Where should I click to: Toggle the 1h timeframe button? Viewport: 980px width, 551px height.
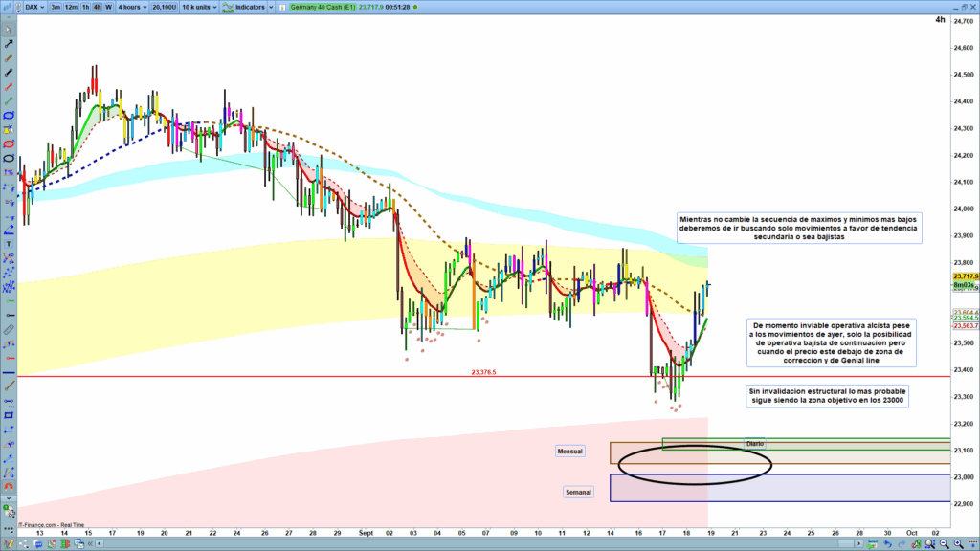(x=85, y=7)
